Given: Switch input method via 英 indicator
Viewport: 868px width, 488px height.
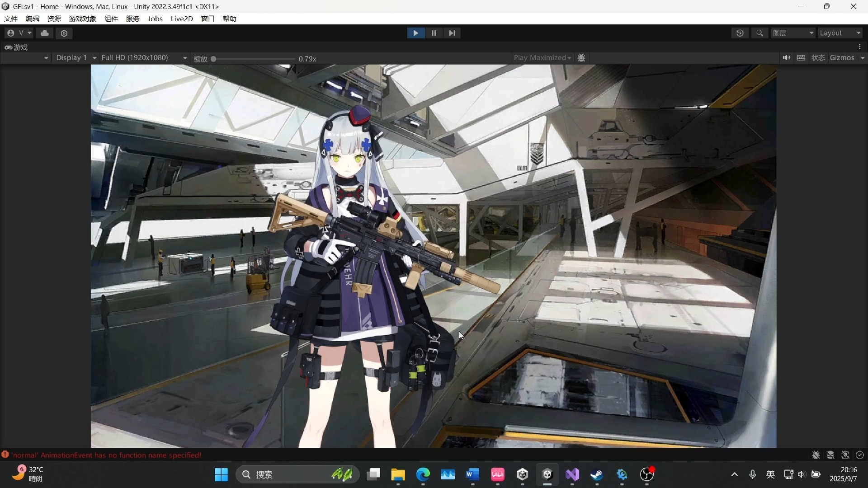Looking at the screenshot, I should click(771, 474).
